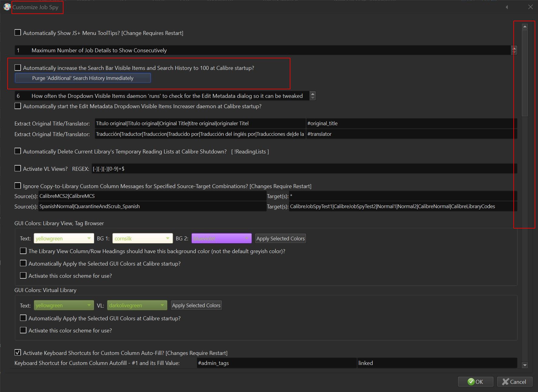This screenshot has width=538, height=392.
Task: Toggle Ignore Copy-to-Library Custom Column Messages checkbox
Action: (18, 186)
